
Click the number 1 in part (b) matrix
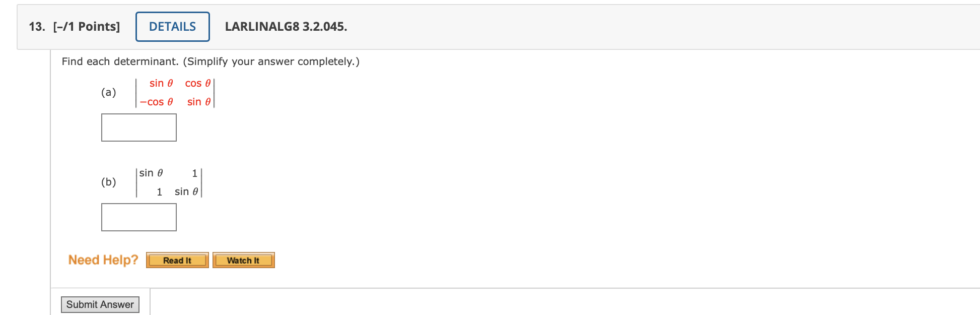194,173
